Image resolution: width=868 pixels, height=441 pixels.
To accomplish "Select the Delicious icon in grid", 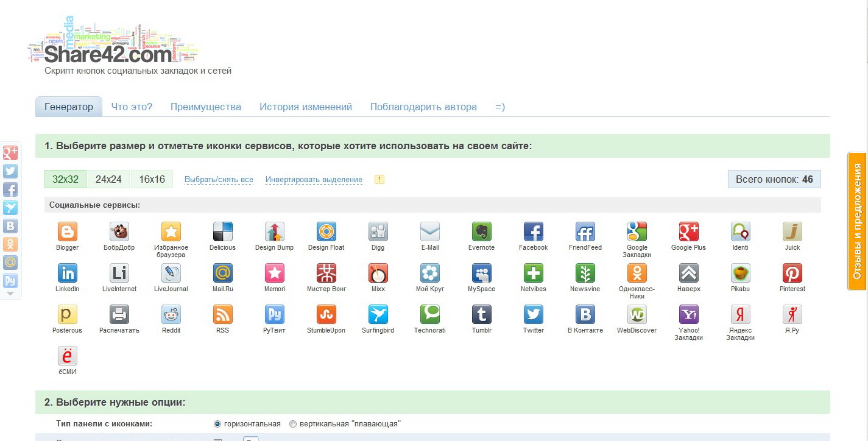I will (x=223, y=231).
